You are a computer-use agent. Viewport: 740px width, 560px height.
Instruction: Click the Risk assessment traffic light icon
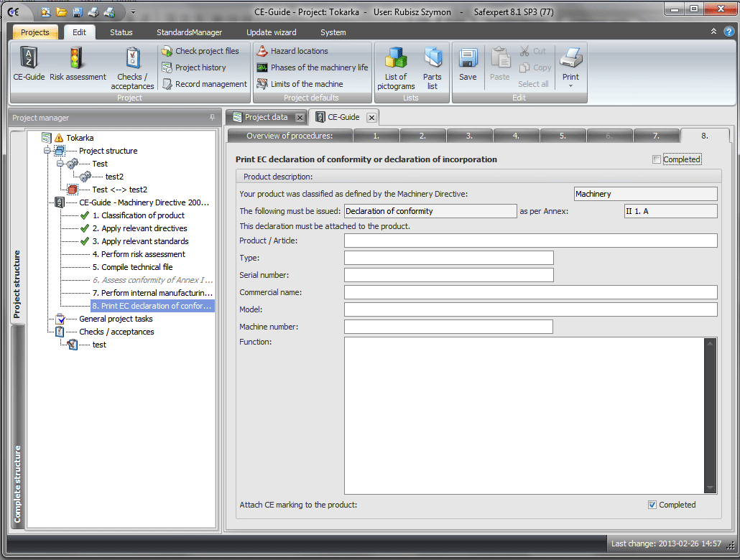coord(78,60)
